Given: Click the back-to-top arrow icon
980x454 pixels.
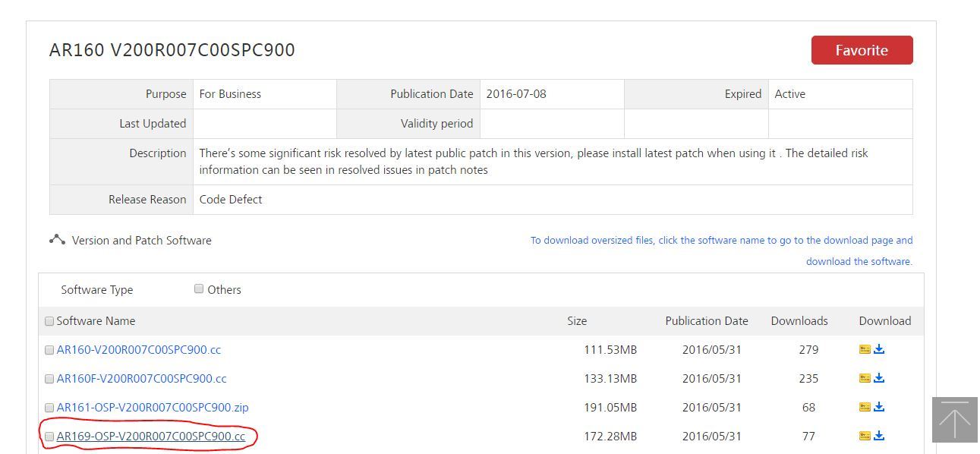Looking at the screenshot, I should (955, 419).
